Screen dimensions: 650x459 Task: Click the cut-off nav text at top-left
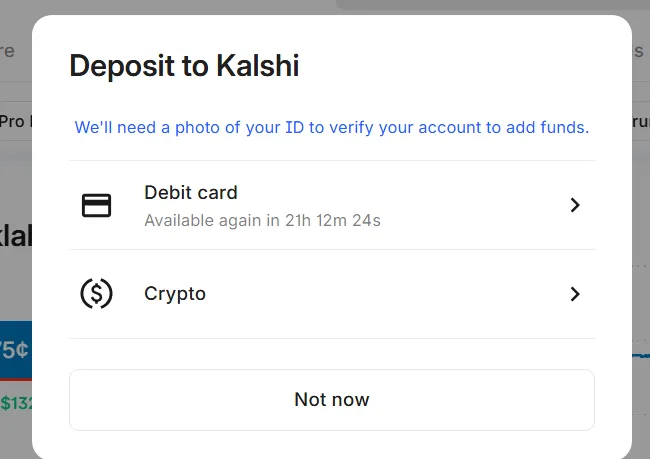pyautogui.click(x=8, y=50)
